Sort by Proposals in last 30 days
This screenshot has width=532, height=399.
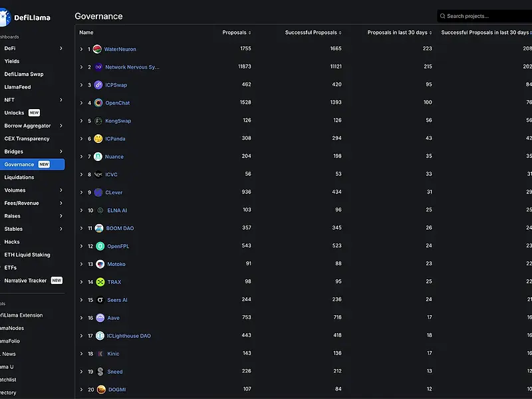[x=400, y=33]
